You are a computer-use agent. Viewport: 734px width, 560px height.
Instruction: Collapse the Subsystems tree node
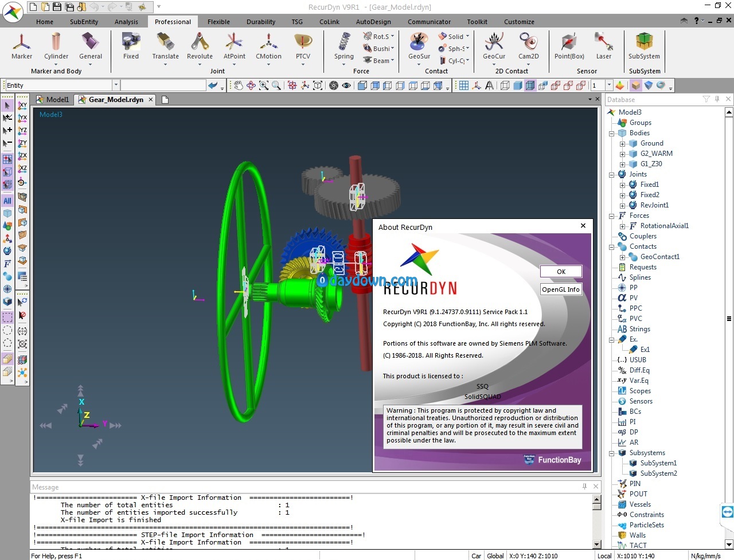coord(611,453)
